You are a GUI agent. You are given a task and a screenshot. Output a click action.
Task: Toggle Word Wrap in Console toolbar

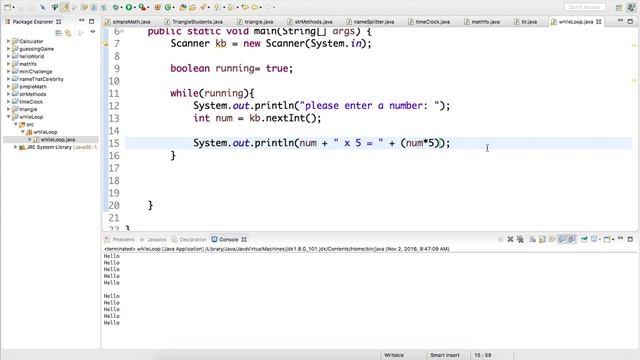point(552,239)
